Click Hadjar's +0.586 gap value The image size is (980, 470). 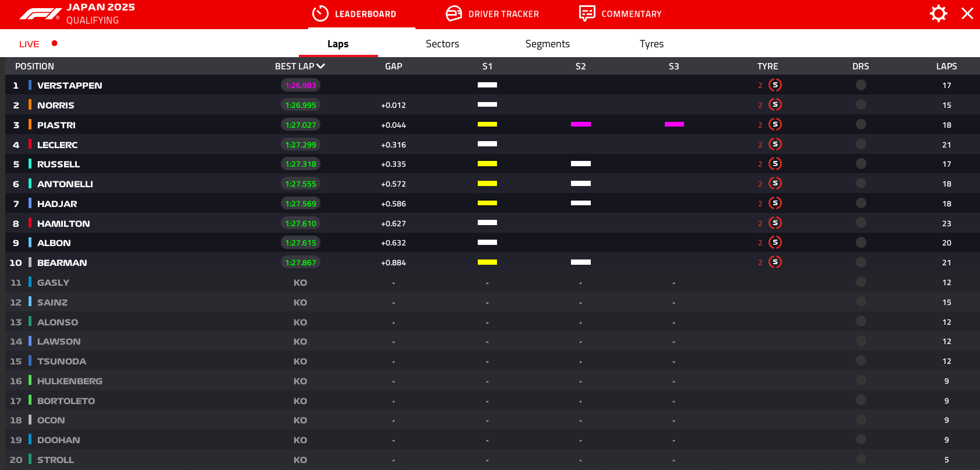point(393,204)
